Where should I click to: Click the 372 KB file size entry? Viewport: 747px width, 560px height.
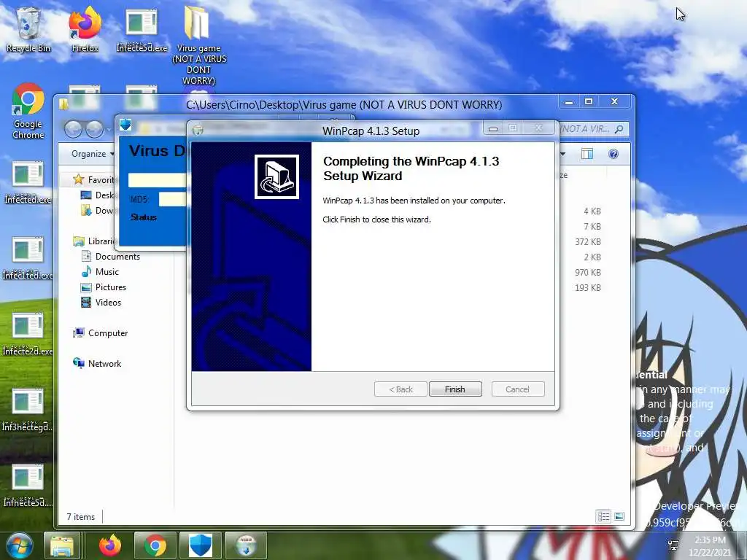point(588,241)
